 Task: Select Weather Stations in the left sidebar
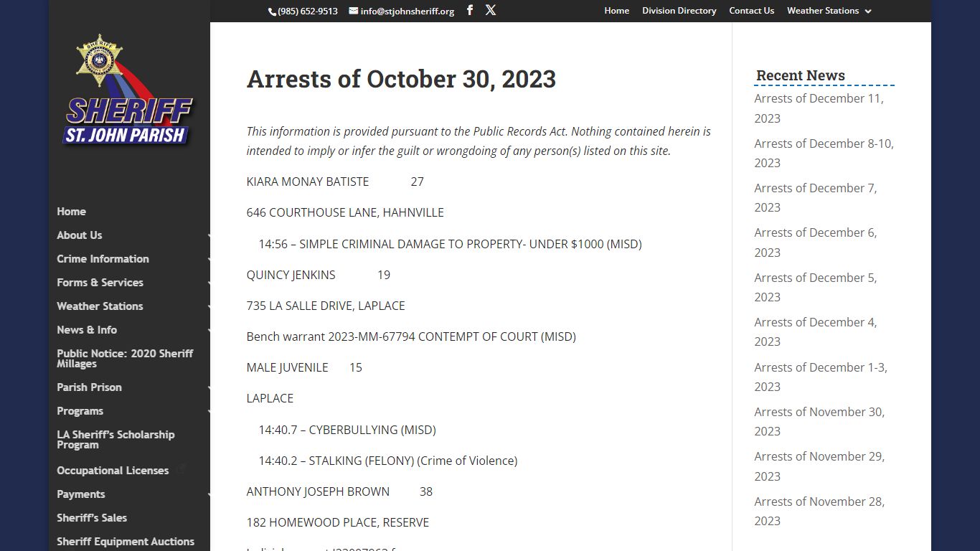[x=100, y=306]
